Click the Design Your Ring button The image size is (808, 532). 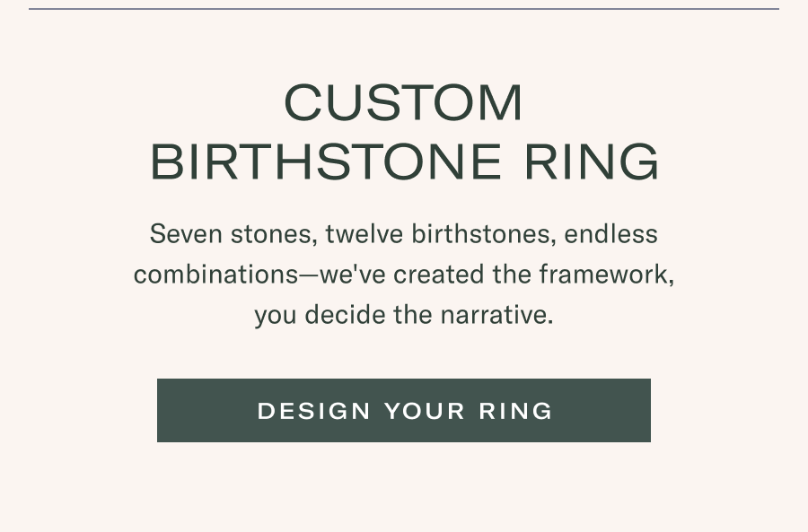(x=403, y=411)
